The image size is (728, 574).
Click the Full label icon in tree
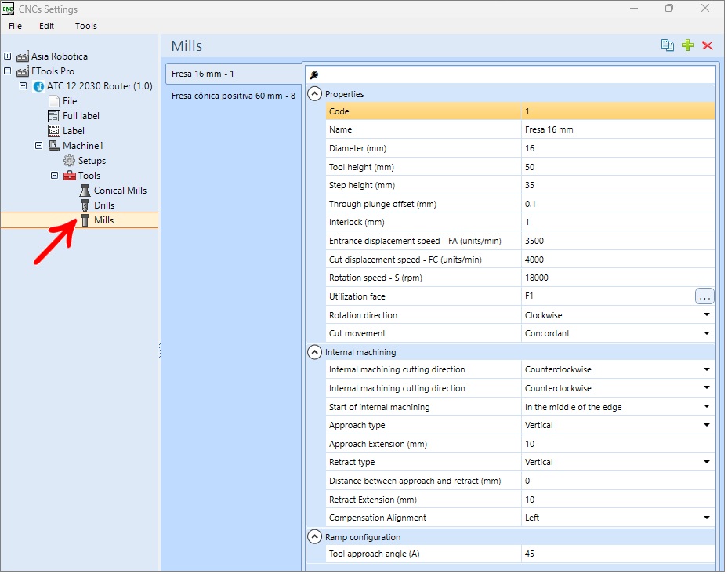tap(54, 116)
